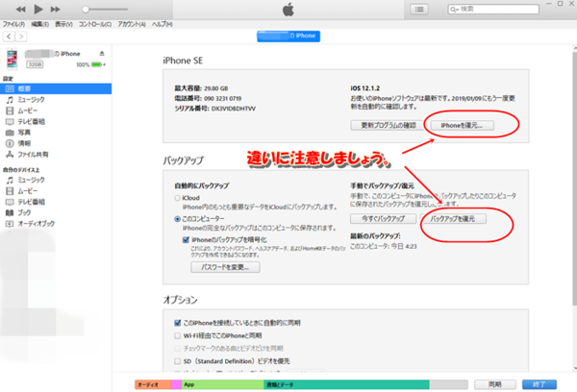Open the アカウント menu
Viewport: 577px width, 392px height.
click(x=132, y=24)
